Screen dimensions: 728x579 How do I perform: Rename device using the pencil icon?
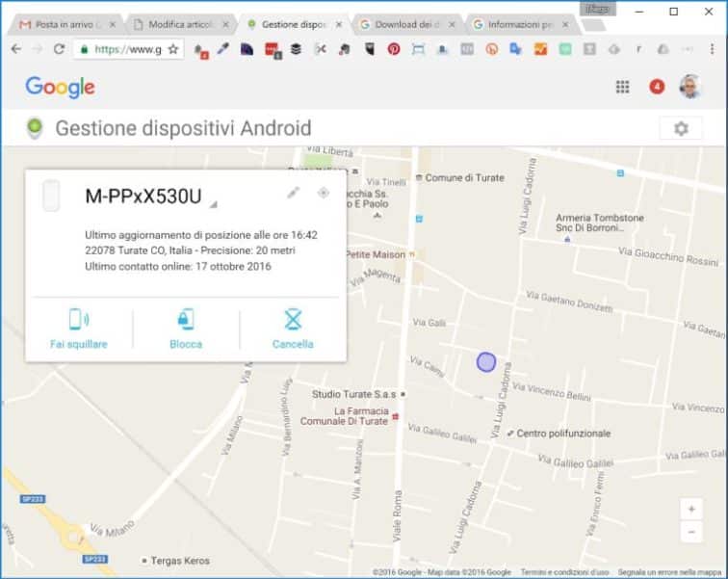293,193
